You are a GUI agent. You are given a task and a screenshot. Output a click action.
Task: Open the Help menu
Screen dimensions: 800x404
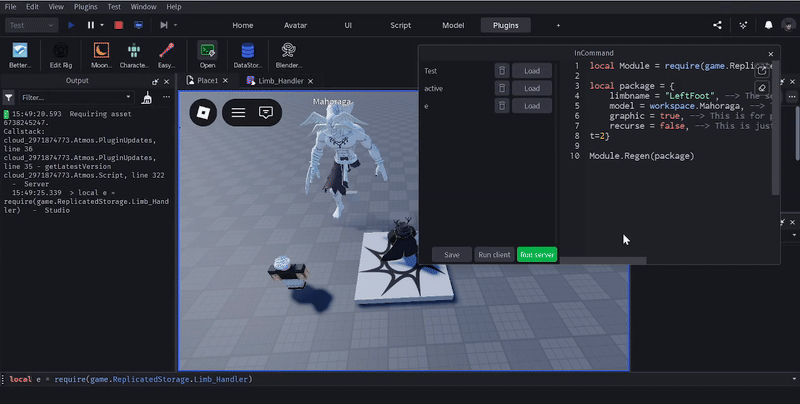point(174,7)
